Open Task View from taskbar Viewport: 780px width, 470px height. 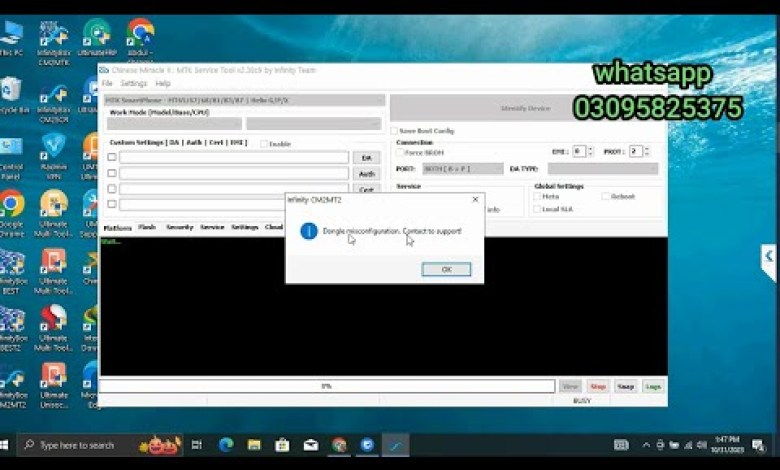click(x=197, y=445)
